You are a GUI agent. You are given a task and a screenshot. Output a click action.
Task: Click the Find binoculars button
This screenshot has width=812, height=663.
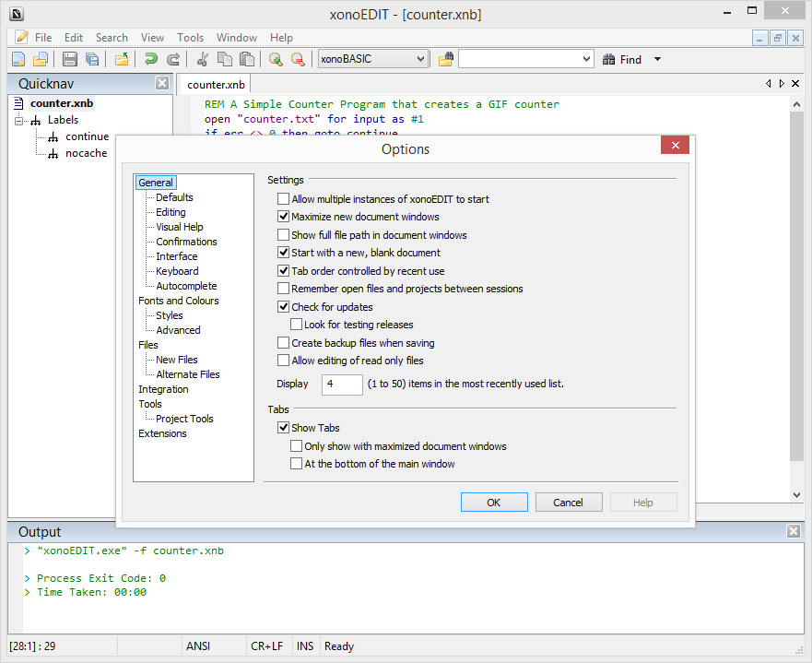tap(621, 60)
